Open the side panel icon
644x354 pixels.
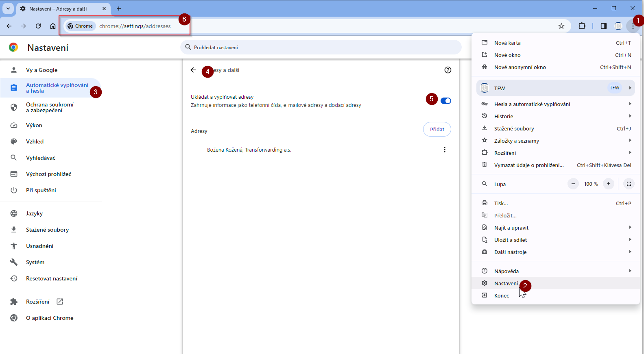[x=603, y=26]
